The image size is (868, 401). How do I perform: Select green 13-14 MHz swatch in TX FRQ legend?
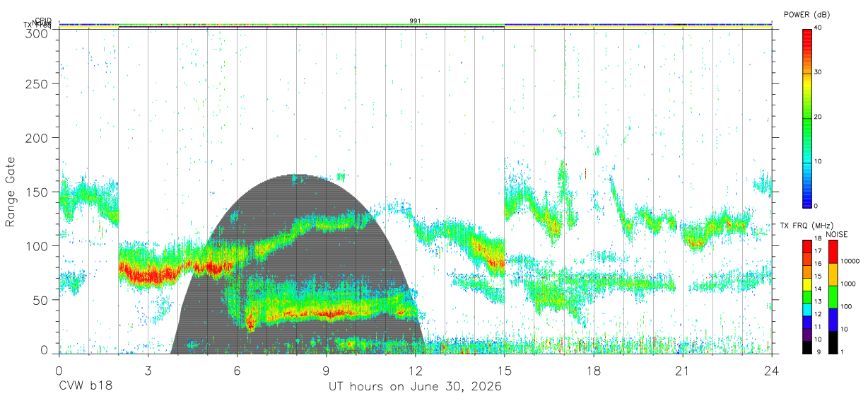(807, 296)
